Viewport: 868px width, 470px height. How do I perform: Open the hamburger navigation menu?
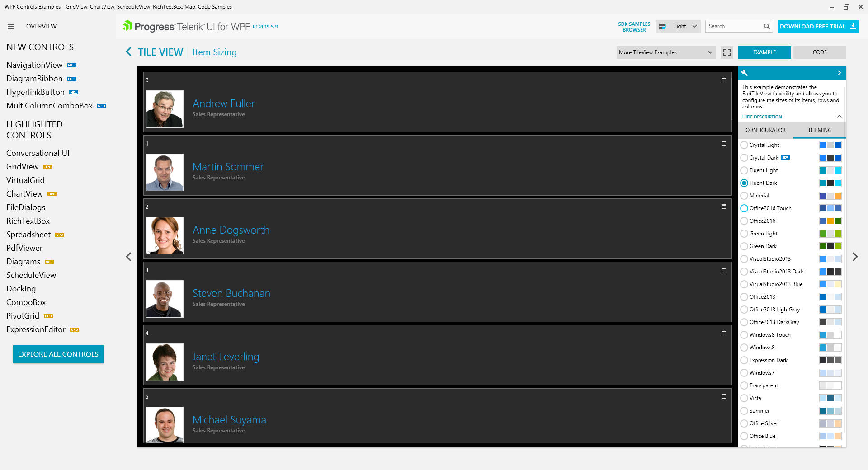[11, 27]
